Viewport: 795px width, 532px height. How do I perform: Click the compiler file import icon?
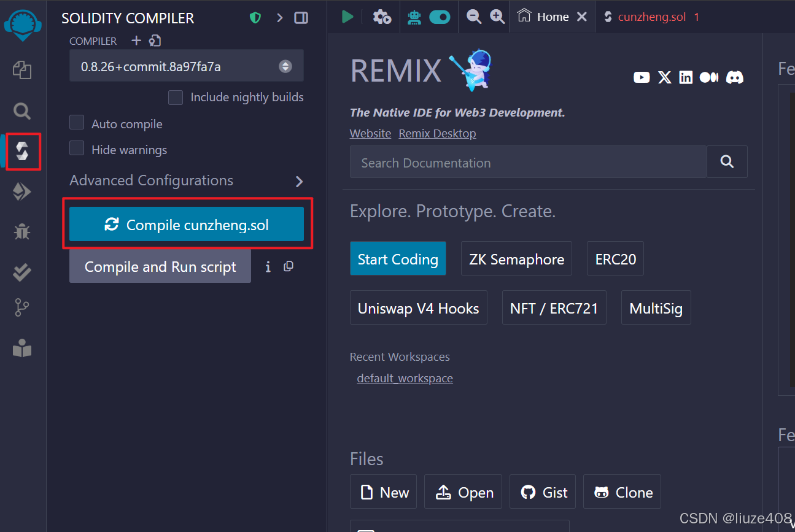click(x=155, y=41)
